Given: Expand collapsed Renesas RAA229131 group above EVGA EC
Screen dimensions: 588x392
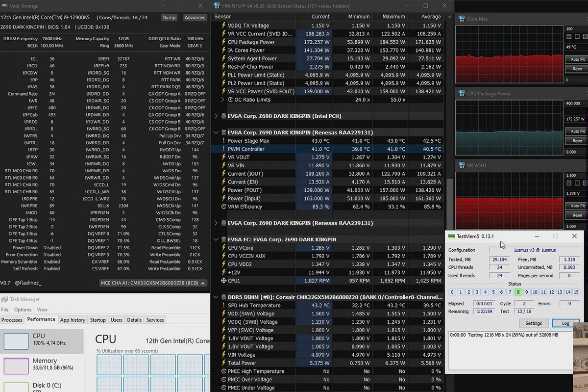Looking at the screenshot, I should click(x=217, y=223).
